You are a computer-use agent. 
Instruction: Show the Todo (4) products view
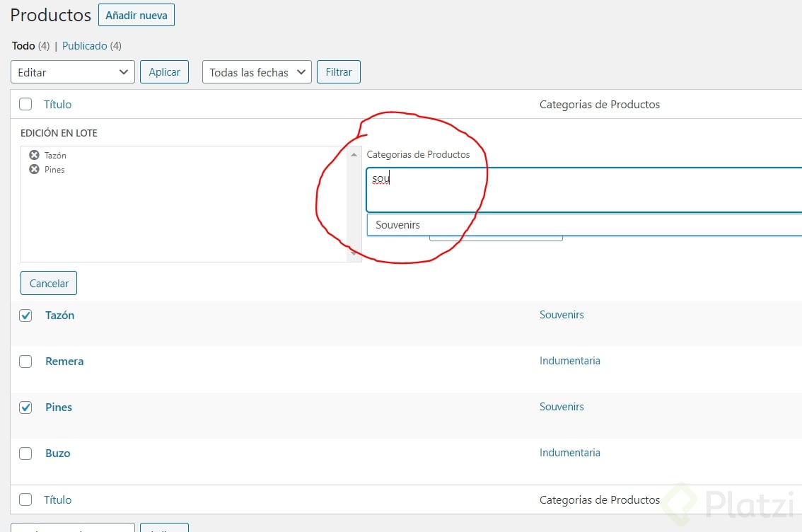coord(30,46)
